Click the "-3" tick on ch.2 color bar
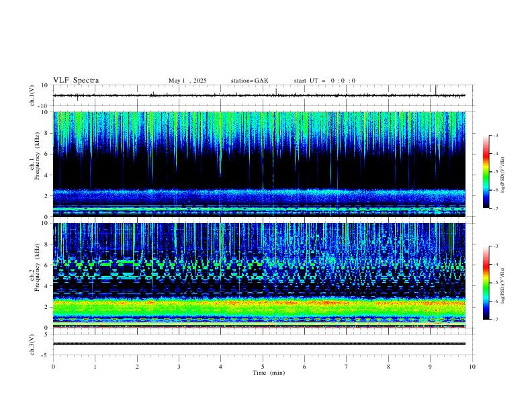Image resolution: width=532 pixels, height=411 pixels. pos(496,246)
